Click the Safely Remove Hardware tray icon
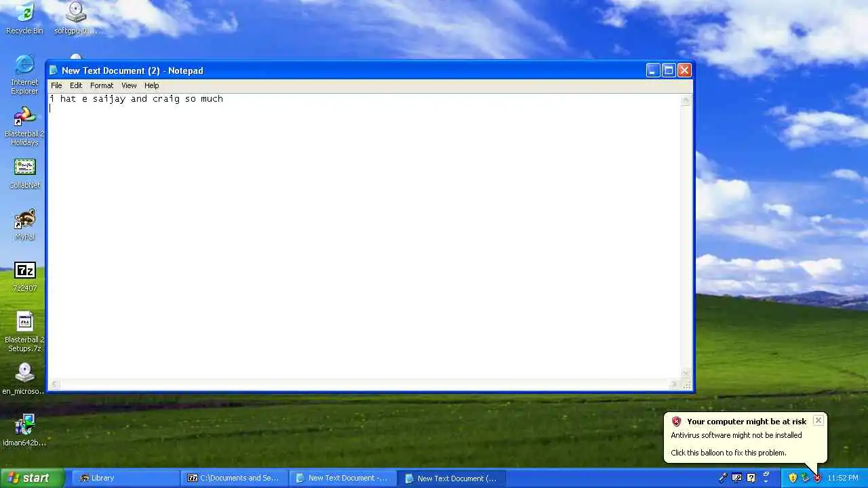Screen dimensions: 868x488 pyautogui.click(x=805, y=478)
